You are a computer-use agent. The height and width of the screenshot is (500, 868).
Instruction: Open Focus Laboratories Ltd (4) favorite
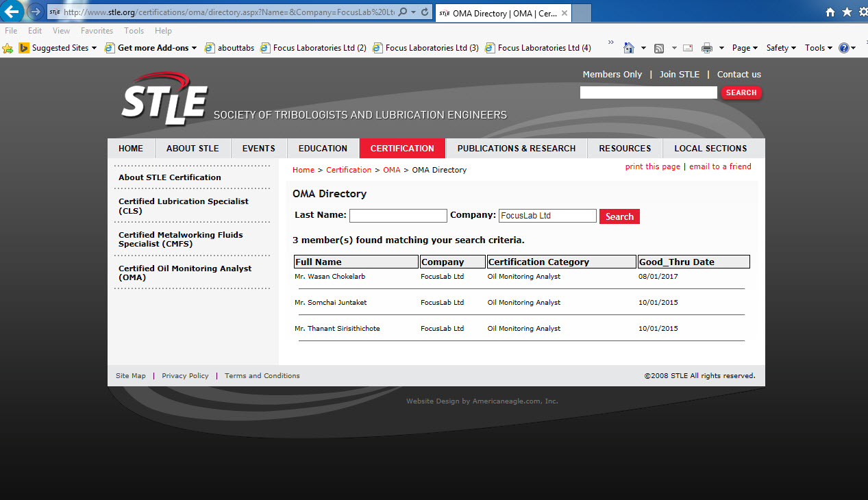538,48
